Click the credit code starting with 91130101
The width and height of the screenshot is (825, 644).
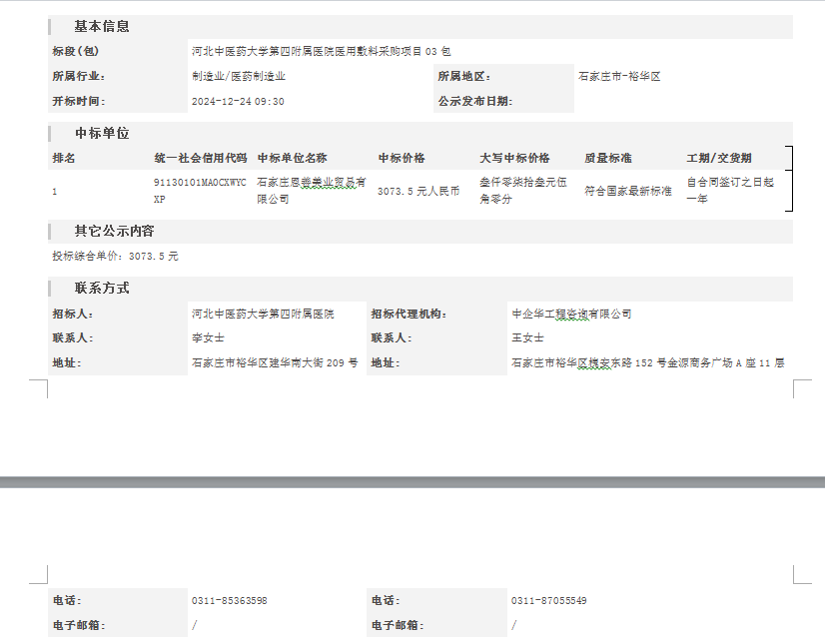pos(200,191)
